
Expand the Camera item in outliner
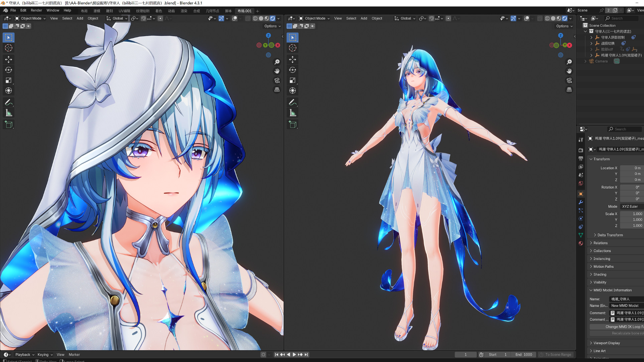(x=586, y=61)
